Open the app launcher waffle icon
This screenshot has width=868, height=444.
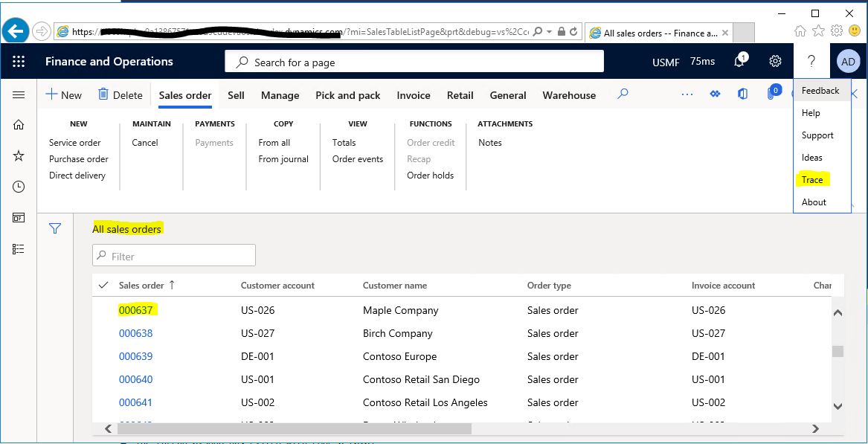(19, 62)
